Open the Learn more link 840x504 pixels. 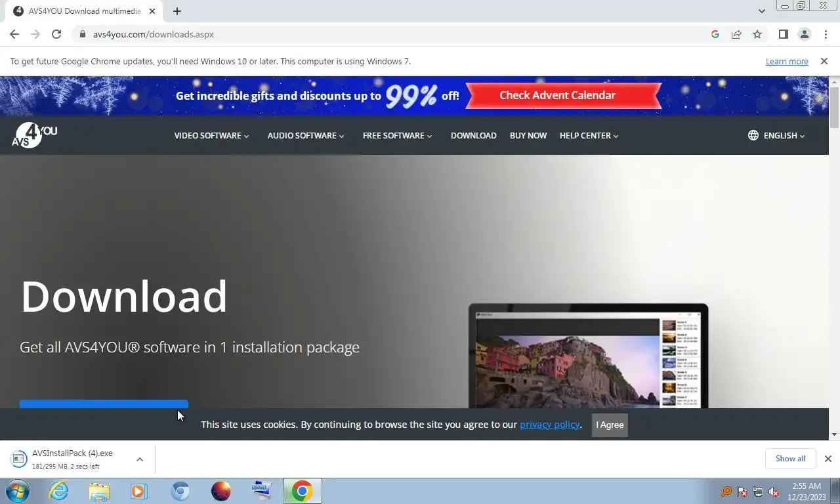(x=787, y=61)
